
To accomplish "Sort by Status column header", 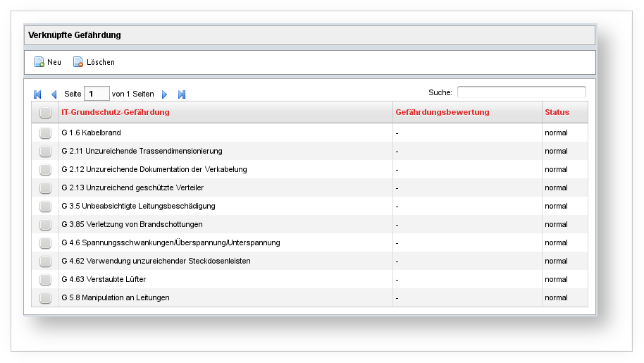I will point(557,112).
